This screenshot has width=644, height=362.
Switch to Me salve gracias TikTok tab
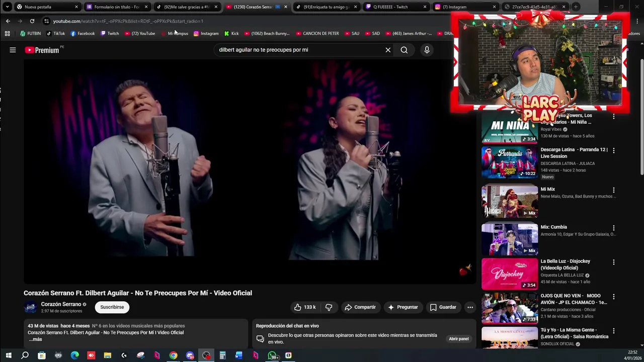tap(186, 7)
